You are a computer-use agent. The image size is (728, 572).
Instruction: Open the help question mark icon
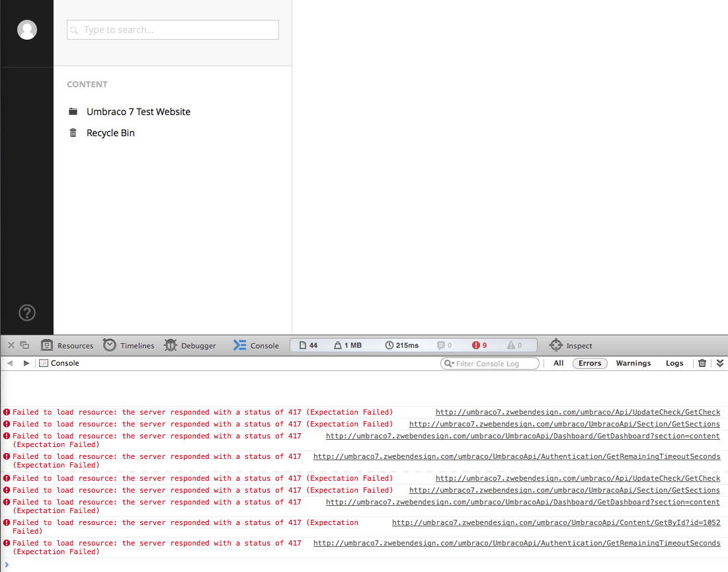click(x=27, y=313)
